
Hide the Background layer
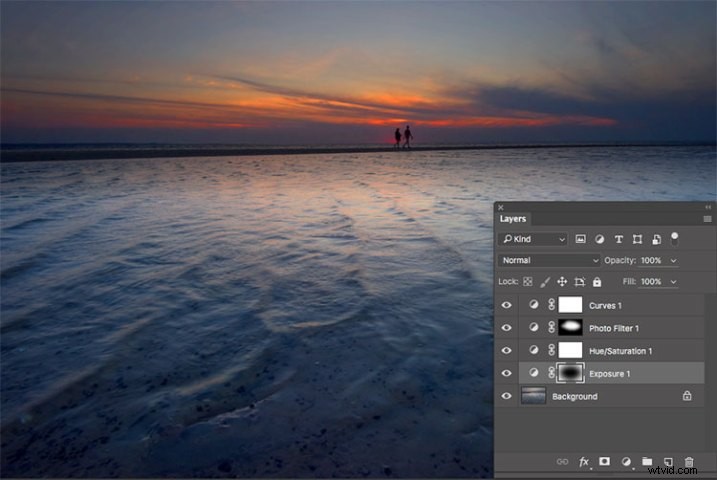pyautogui.click(x=506, y=396)
